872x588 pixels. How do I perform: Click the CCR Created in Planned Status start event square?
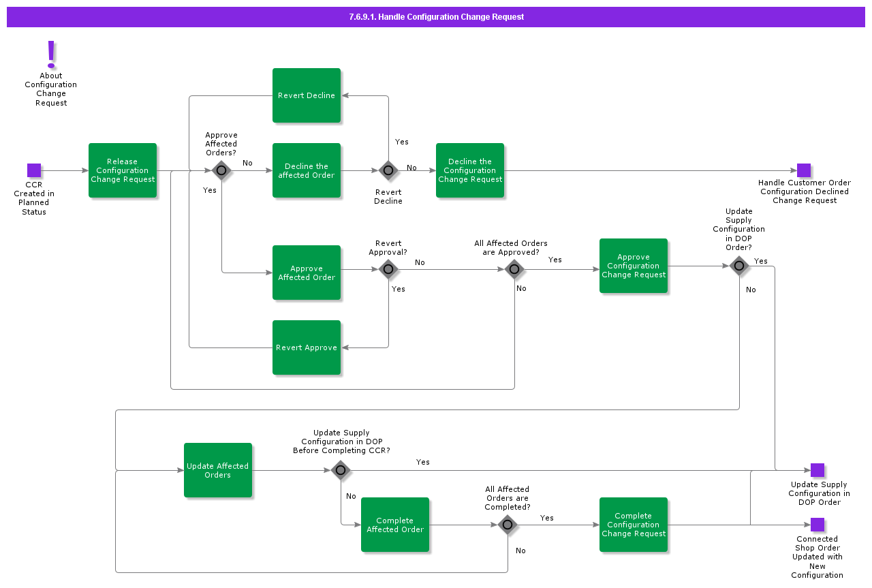(x=34, y=170)
